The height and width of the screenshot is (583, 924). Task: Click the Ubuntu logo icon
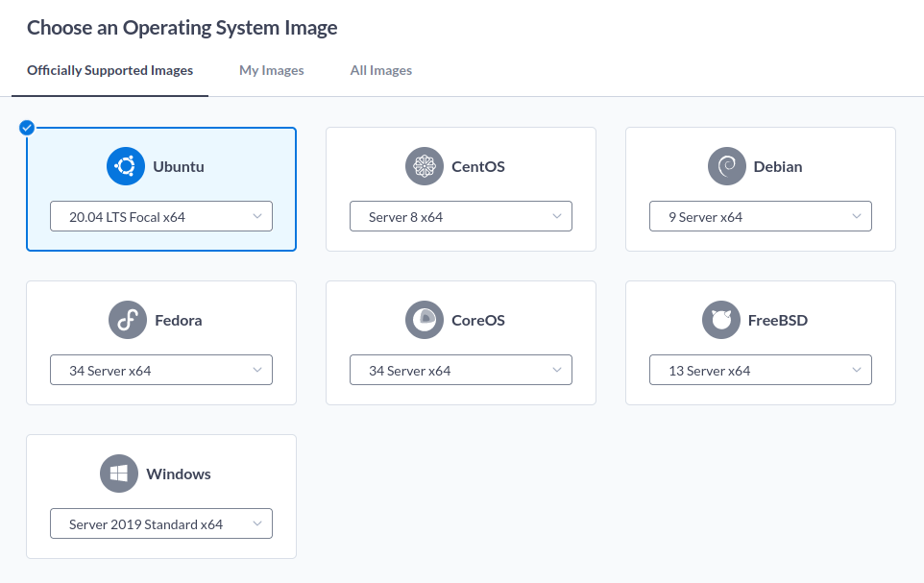coord(126,166)
